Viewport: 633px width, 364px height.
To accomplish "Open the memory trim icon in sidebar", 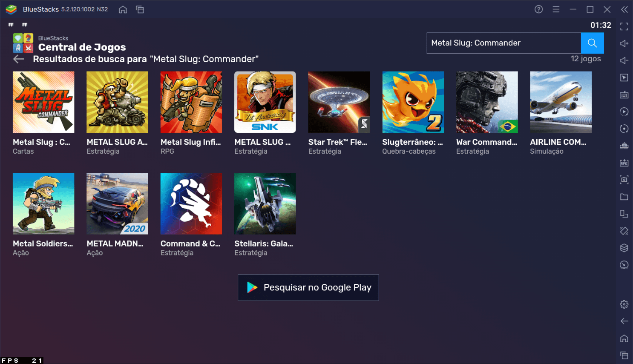I will [624, 146].
